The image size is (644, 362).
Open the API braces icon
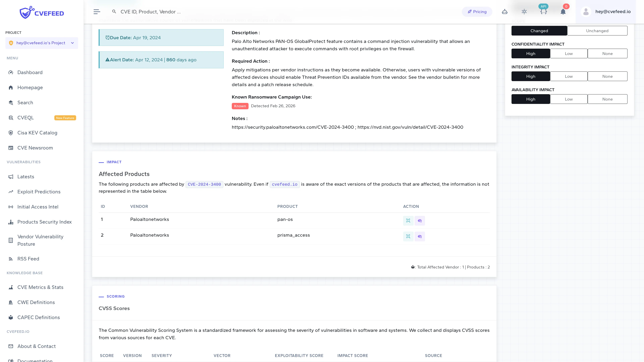pyautogui.click(x=544, y=12)
